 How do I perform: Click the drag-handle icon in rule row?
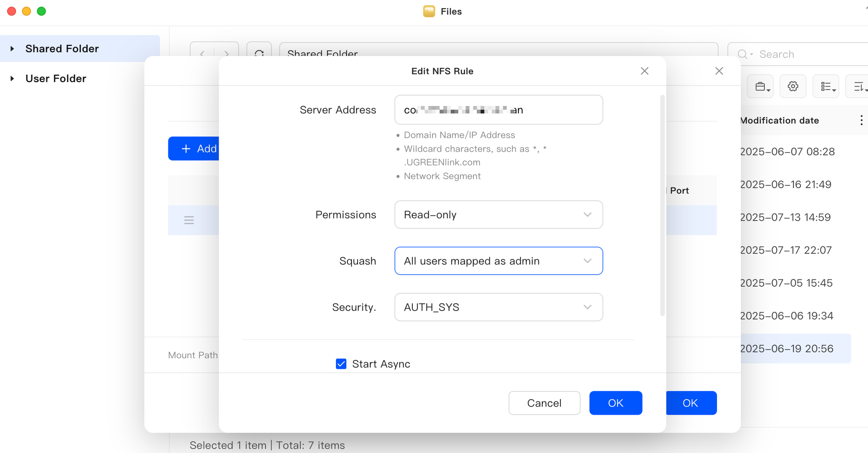pos(189,220)
